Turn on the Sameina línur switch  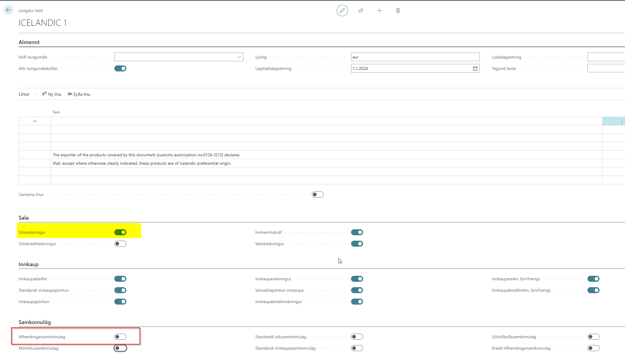(x=317, y=194)
